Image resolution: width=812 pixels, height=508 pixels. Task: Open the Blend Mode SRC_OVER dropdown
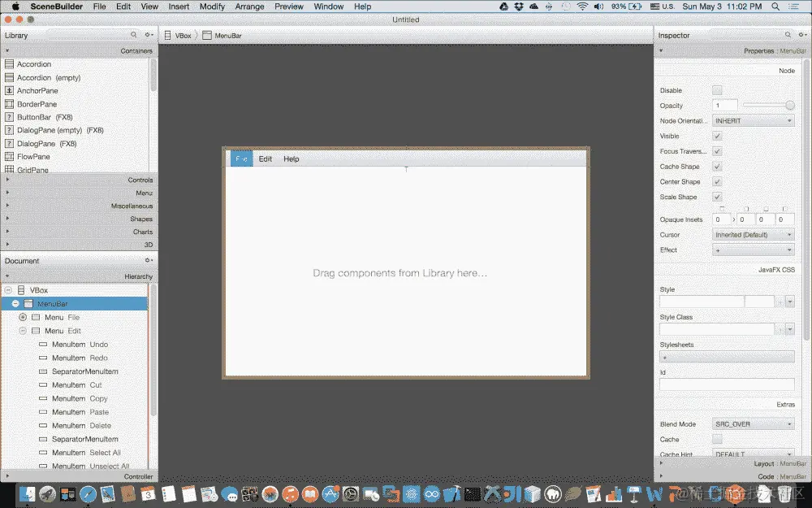click(753, 424)
